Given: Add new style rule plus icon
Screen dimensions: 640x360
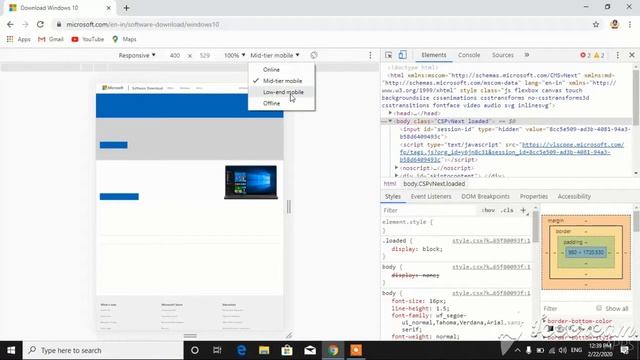Looking at the screenshot, I should point(523,210).
